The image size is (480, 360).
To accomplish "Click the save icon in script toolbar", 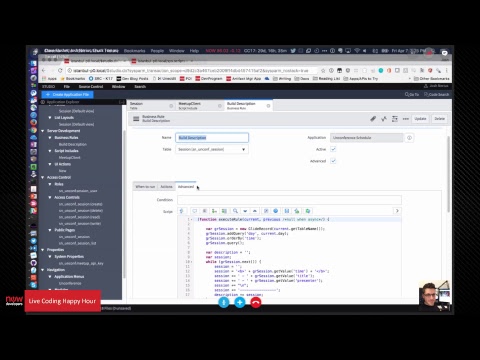I will [287, 211].
